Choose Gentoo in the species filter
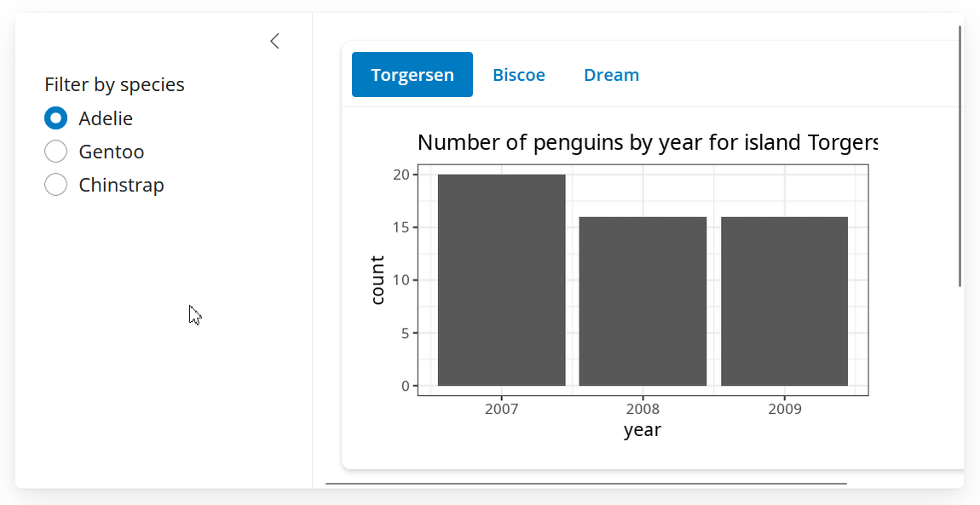Viewport: 980px width, 505px height. [56, 152]
